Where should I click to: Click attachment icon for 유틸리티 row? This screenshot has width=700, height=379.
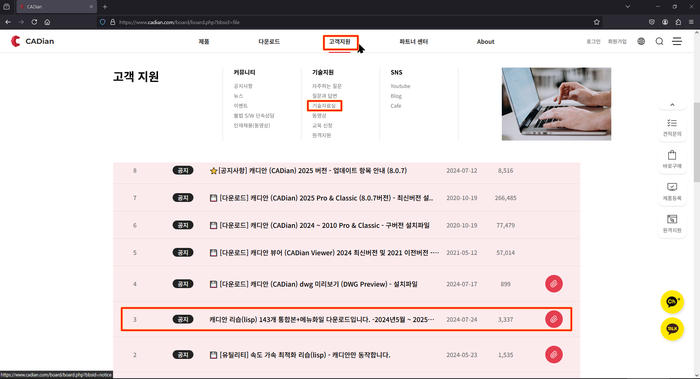(x=554, y=355)
